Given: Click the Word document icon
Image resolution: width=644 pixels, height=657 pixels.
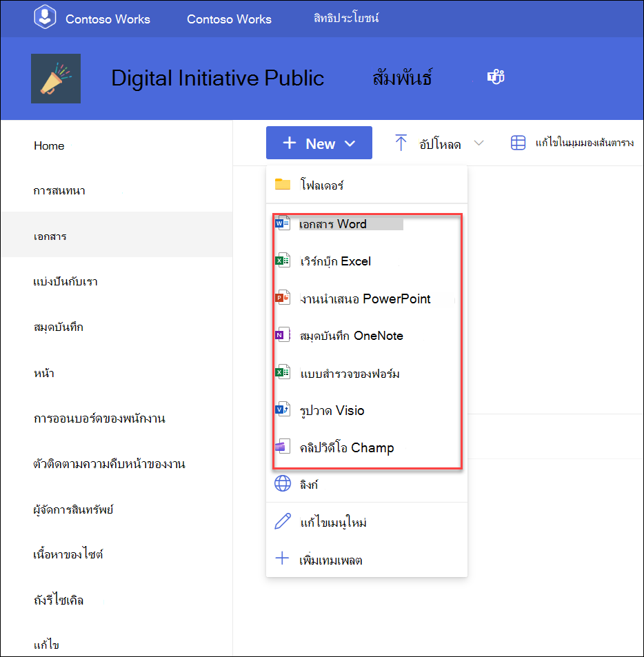Looking at the screenshot, I should 283,223.
